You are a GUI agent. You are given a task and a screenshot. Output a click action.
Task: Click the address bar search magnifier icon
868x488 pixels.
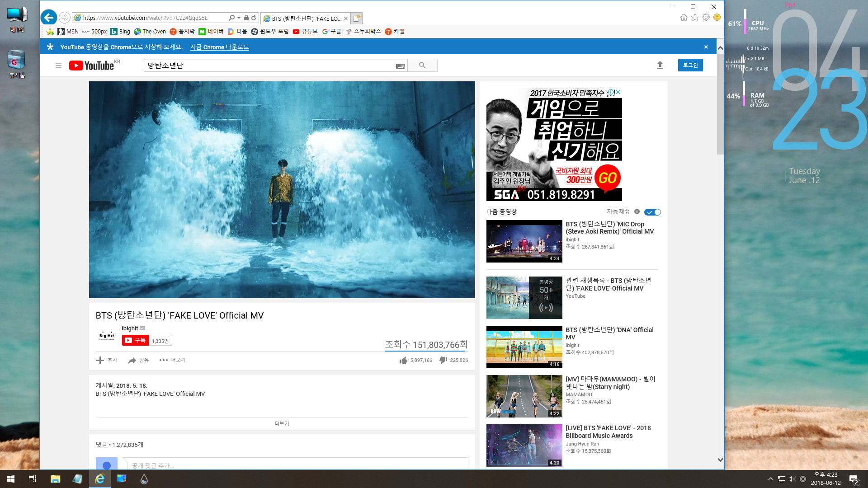[x=231, y=18]
